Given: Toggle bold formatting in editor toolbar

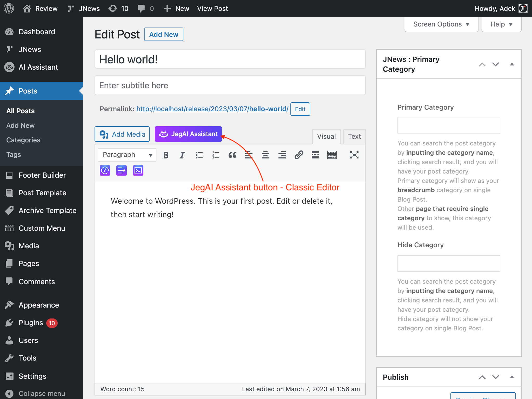Looking at the screenshot, I should tap(166, 155).
